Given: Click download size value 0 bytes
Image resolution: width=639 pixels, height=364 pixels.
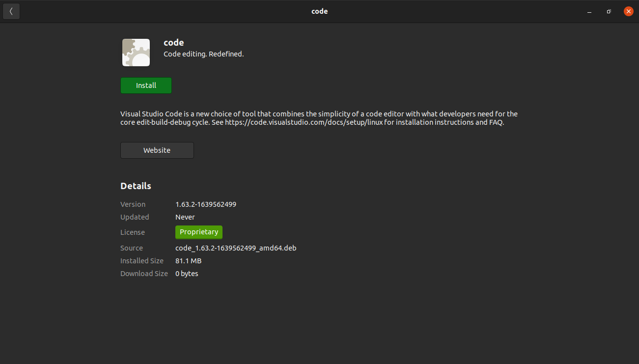Looking at the screenshot, I should (x=187, y=274).
